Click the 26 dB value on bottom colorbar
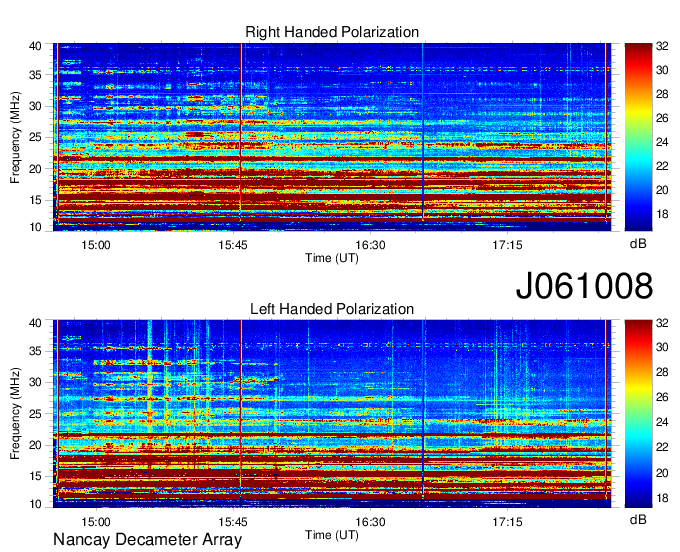This screenshot has width=680, height=552. click(662, 397)
